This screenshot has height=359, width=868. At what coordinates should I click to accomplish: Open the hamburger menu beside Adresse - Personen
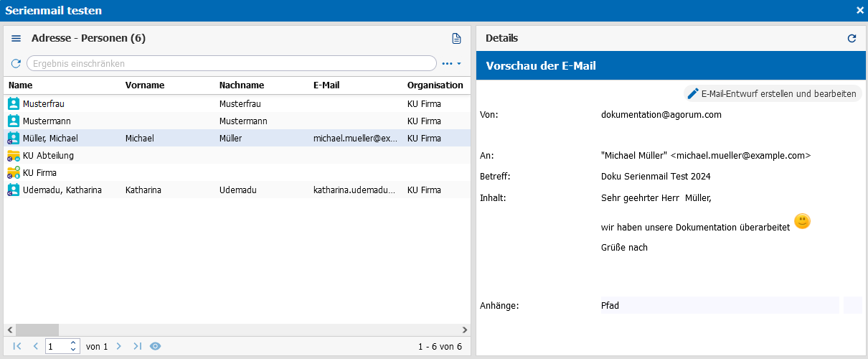[16, 38]
